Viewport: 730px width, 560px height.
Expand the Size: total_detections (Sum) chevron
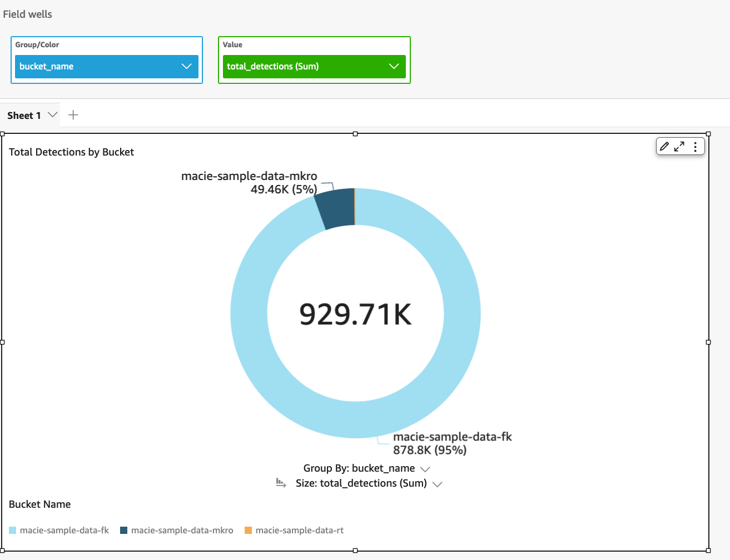(x=438, y=484)
